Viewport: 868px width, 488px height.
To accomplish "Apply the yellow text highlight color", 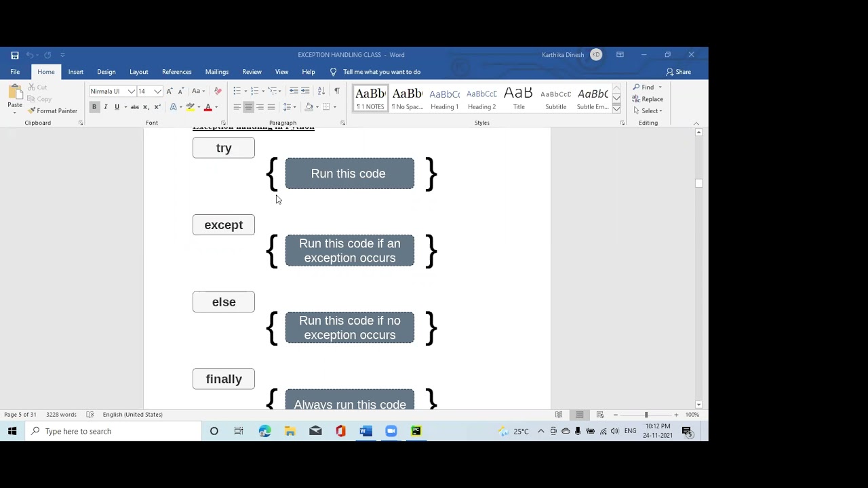I will 191,107.
